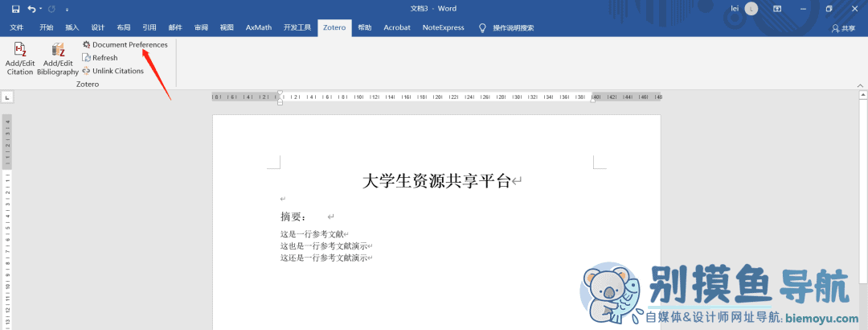
Task: Open the ribbon display options icon
Action: pyautogui.click(x=777, y=9)
